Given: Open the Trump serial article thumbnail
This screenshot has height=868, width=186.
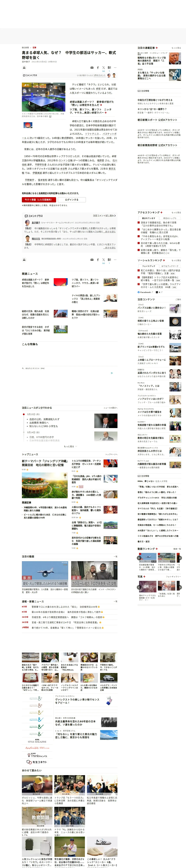Looking at the screenshot, I should [175, 58].
